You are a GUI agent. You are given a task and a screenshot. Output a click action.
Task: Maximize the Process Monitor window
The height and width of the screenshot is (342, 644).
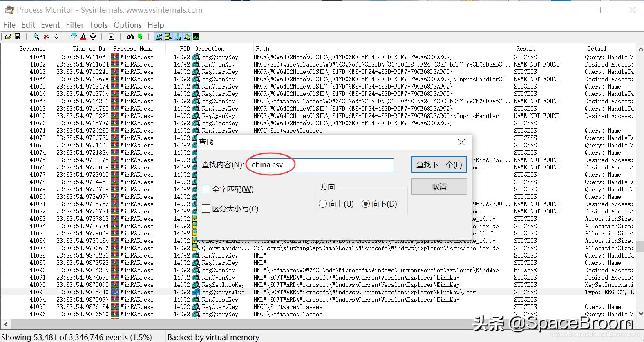603,10
